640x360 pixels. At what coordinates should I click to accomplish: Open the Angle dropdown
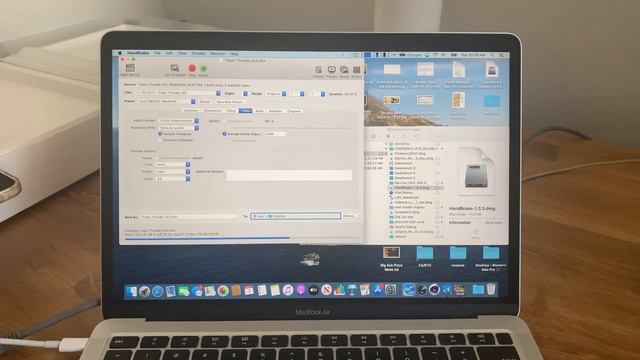242,93
